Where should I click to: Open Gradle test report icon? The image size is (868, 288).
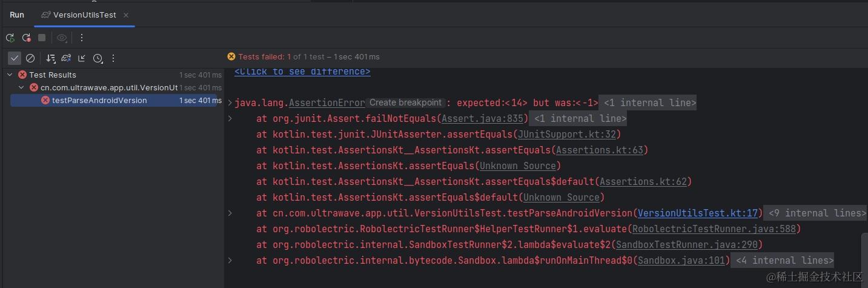click(66, 58)
